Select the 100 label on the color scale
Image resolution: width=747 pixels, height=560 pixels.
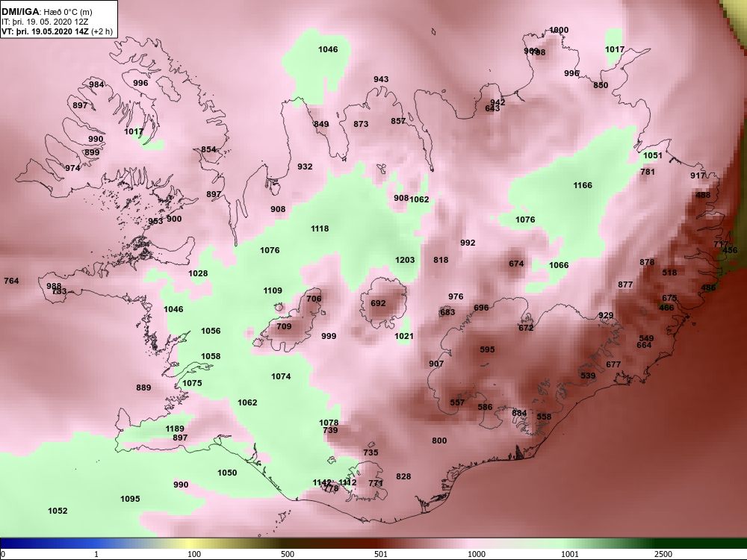pos(194,554)
